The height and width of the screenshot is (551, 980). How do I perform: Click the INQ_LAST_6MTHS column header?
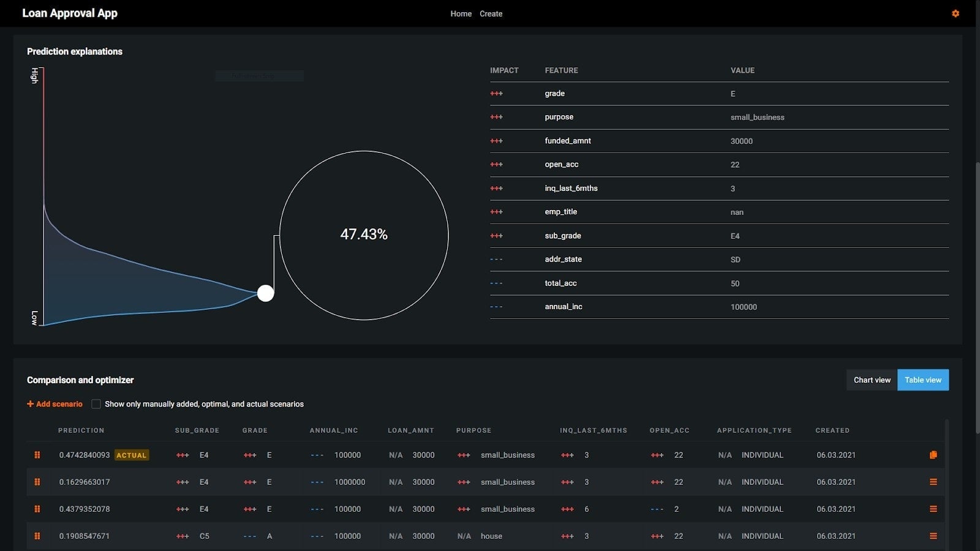pos(594,430)
